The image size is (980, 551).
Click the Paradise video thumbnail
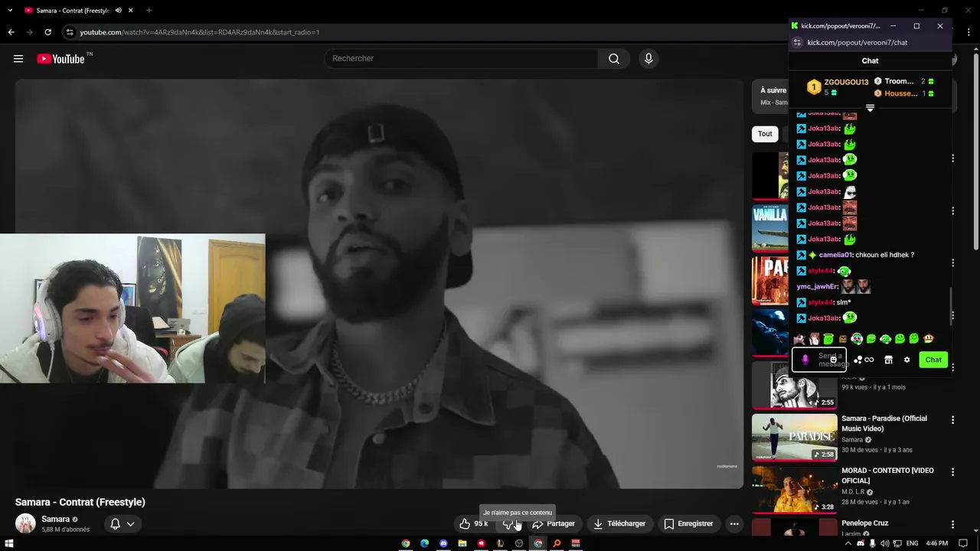click(794, 437)
